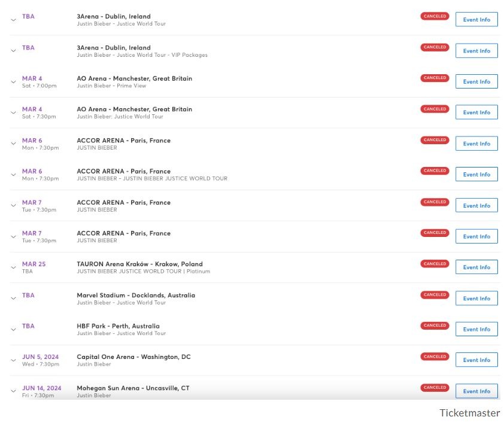Click Event Info for HBF Park Perth
This screenshot has width=504, height=426.
point(476,330)
